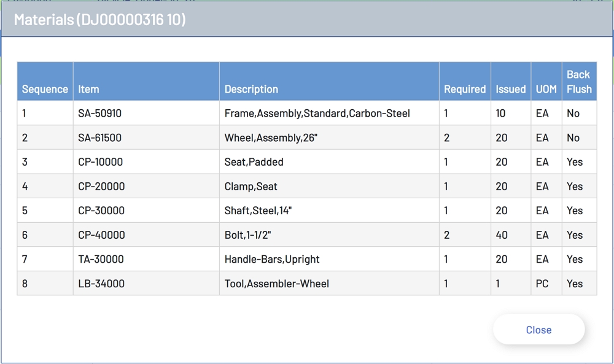The image size is (614, 364).
Task: Click the Back Flush column header
Action: coord(579,82)
